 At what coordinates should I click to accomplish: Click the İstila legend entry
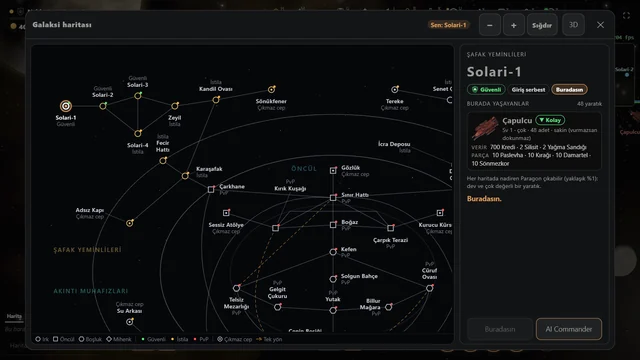(180, 339)
